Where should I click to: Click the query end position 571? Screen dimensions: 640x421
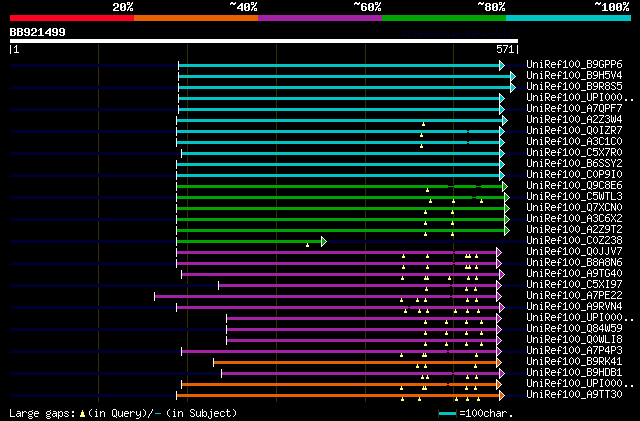[x=505, y=49]
